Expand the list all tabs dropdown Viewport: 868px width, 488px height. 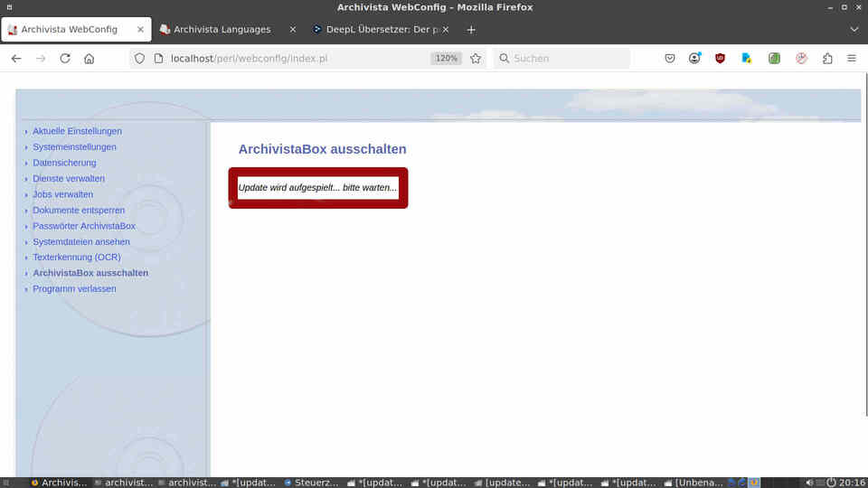pos(854,30)
